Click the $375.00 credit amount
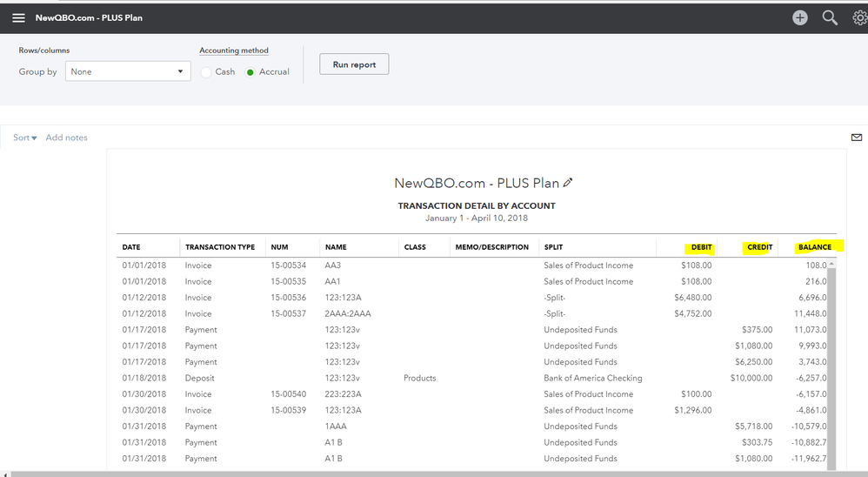 758,330
